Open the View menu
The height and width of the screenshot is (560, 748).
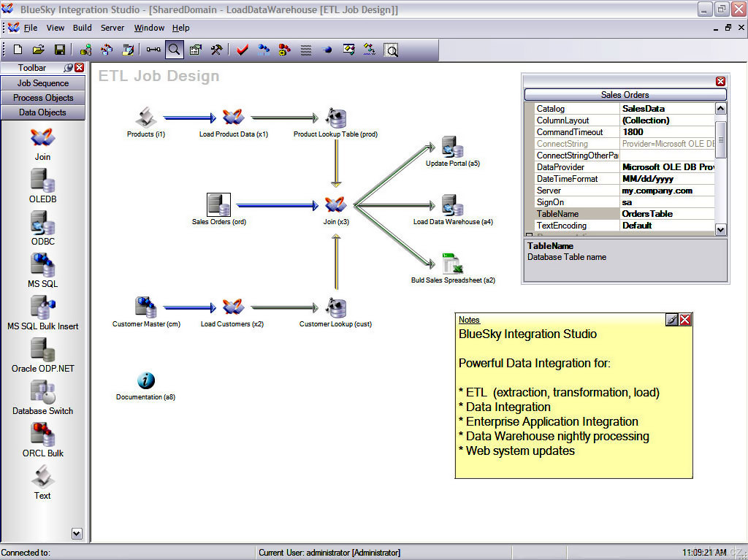(x=56, y=28)
